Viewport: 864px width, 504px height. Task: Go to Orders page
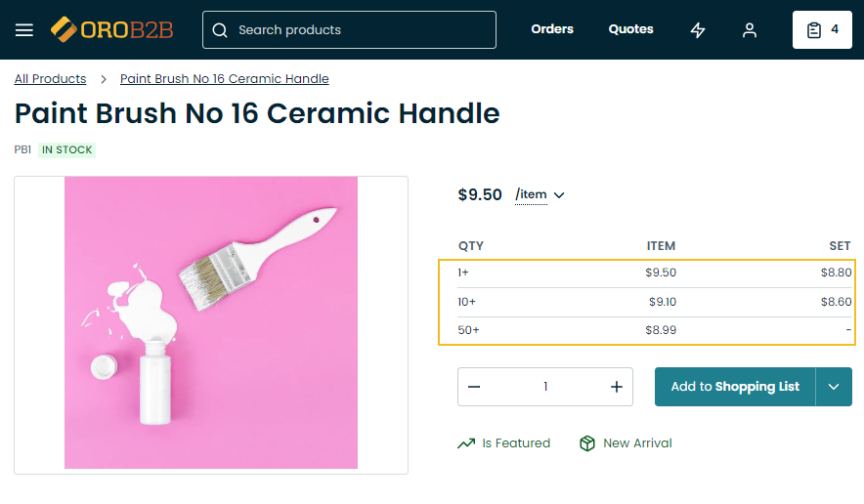[x=552, y=29]
